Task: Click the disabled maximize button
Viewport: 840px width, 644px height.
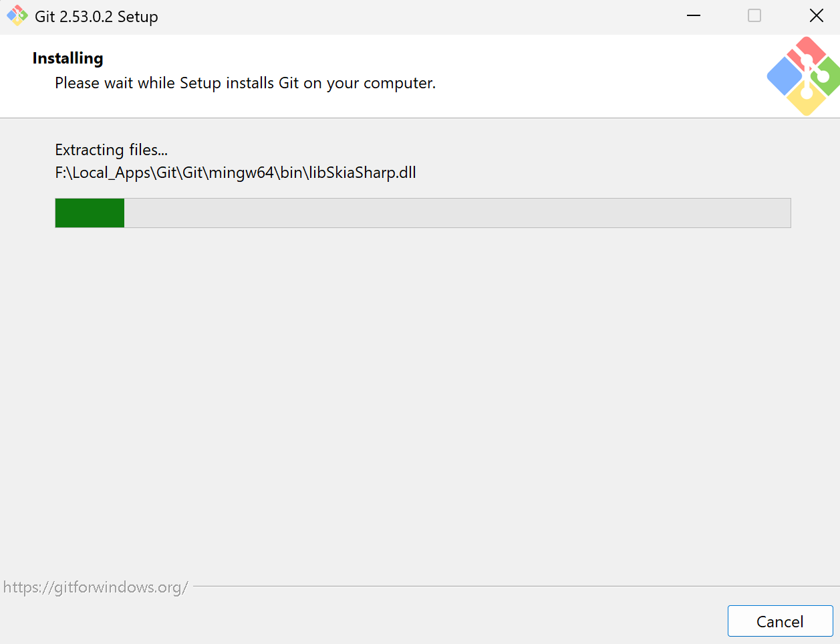Action: 754,15
